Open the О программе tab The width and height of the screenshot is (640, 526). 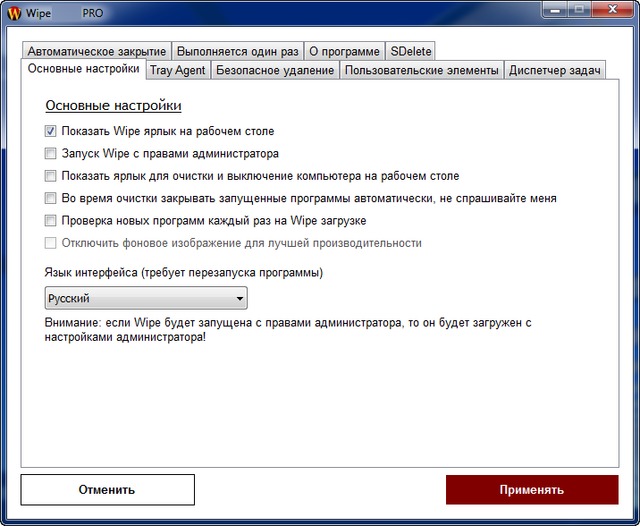pos(343,51)
